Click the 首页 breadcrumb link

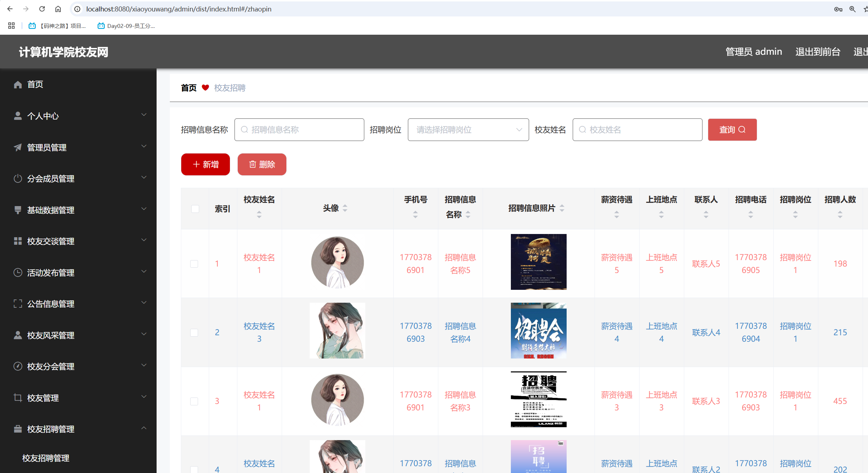189,88
